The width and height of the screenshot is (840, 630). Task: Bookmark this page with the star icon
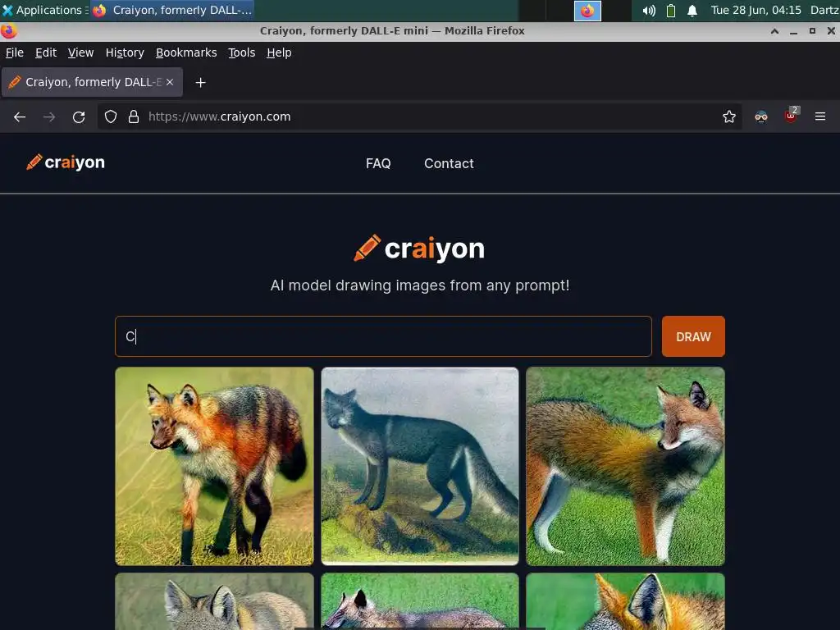729,116
